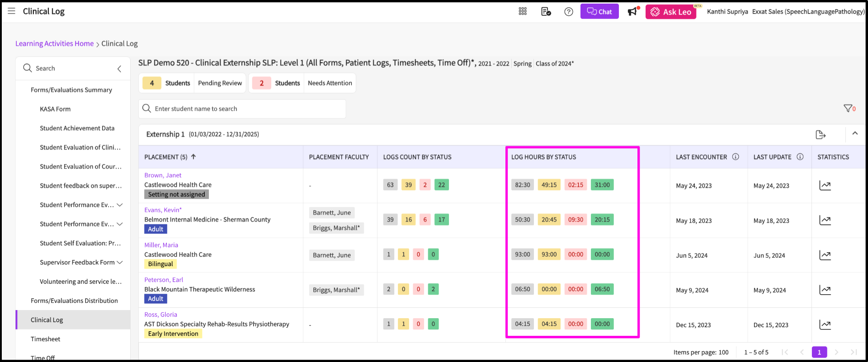Click the Ask Leo button

click(x=671, y=12)
